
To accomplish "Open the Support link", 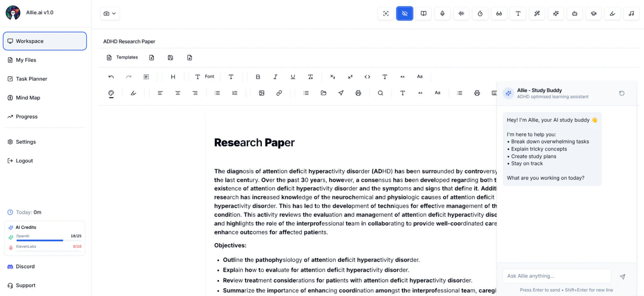I will [x=45, y=286].
